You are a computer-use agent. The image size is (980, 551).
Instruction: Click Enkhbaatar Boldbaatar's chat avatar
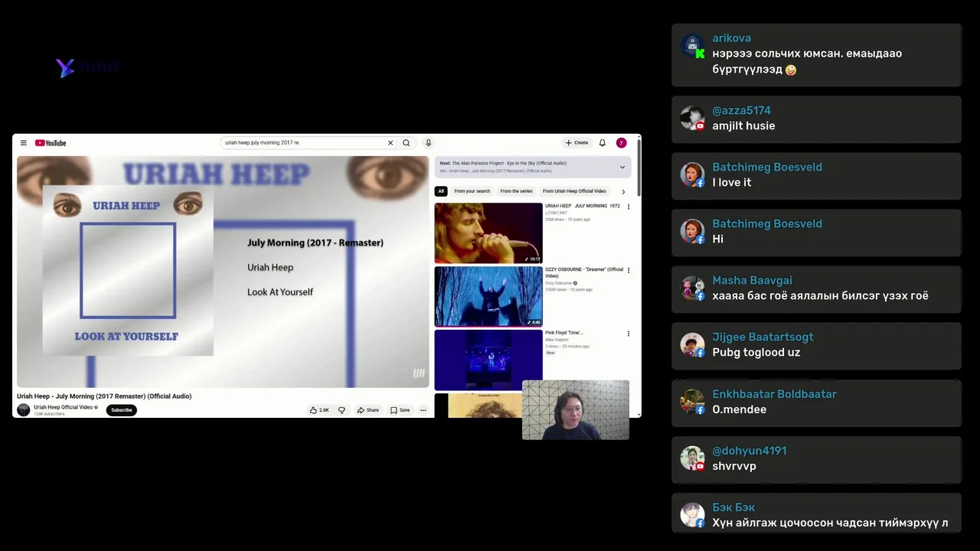tap(693, 401)
